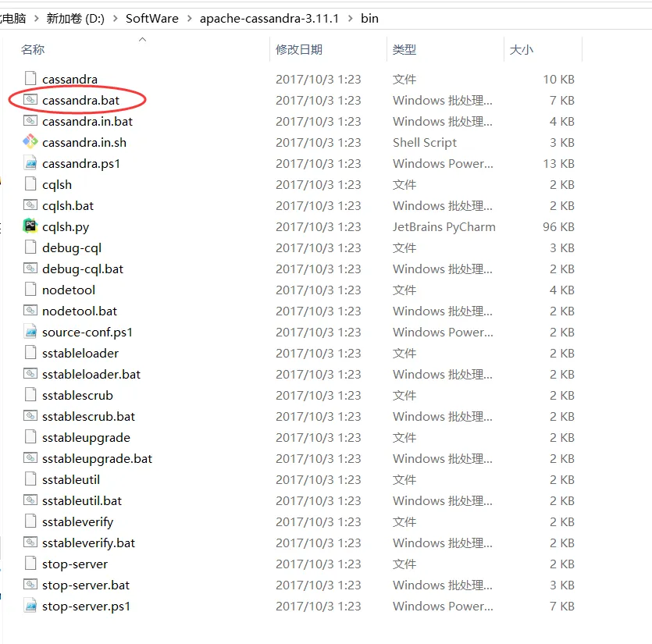Screen dimensions: 652x644
Task: Go to 新加卷 (D:) in the address bar
Action: tap(75, 19)
